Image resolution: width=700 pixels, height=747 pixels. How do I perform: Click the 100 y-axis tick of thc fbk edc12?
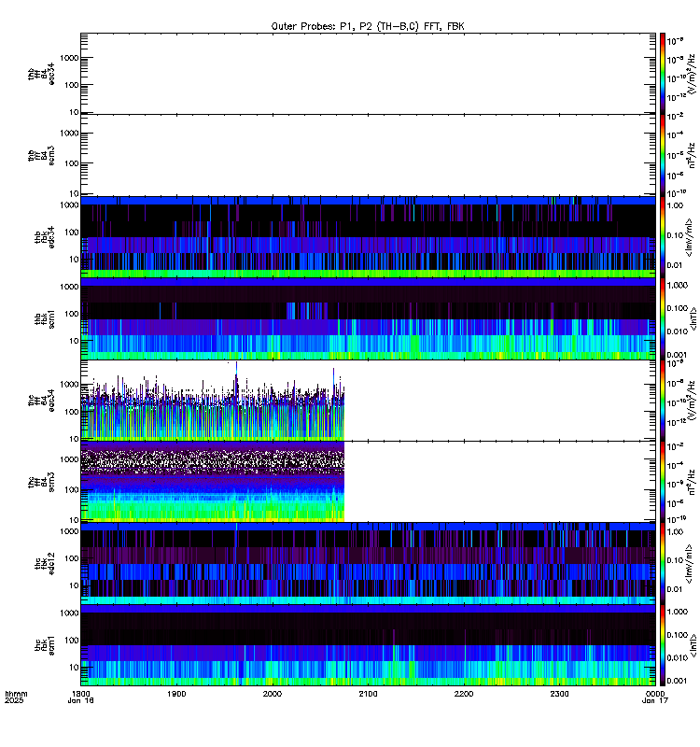tap(72, 558)
